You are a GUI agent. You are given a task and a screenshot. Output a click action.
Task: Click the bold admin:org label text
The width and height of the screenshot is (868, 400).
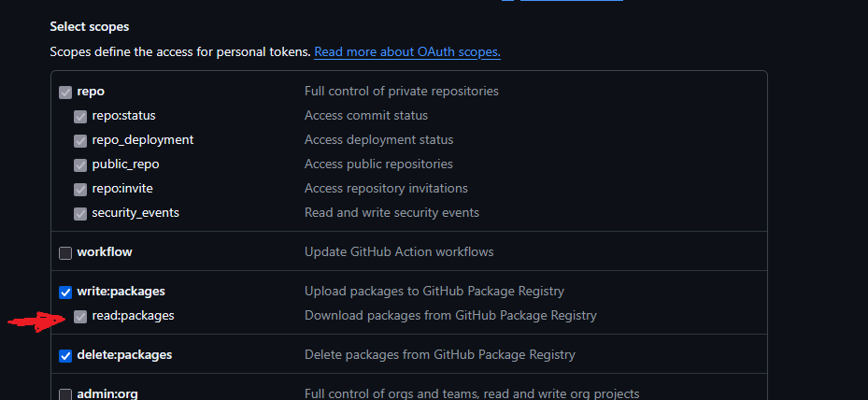107,394
